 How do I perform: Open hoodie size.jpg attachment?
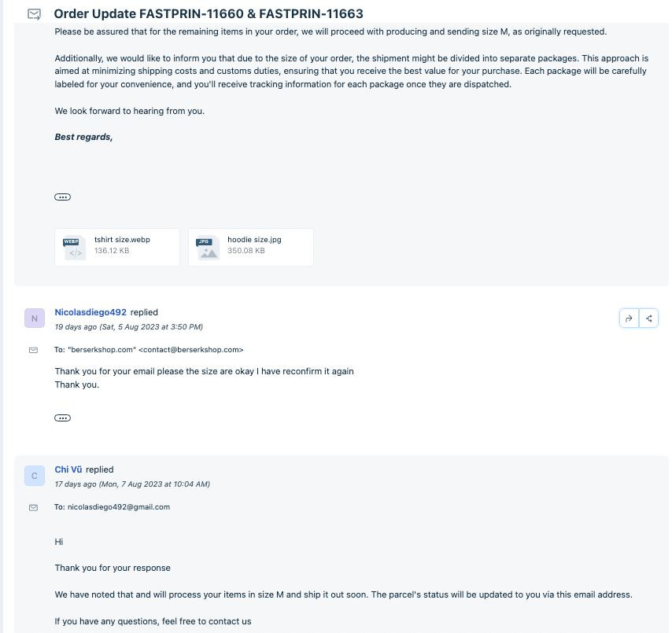[251, 248]
